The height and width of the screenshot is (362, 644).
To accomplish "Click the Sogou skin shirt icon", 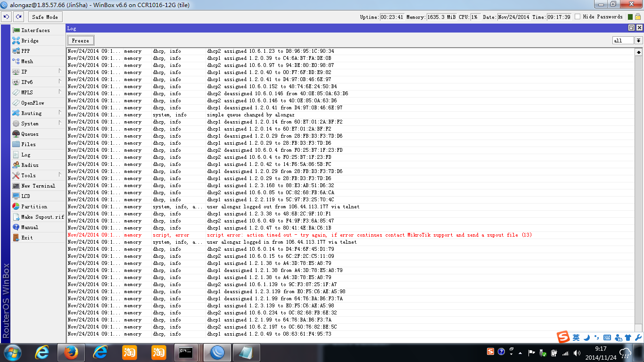I will tap(628, 337).
